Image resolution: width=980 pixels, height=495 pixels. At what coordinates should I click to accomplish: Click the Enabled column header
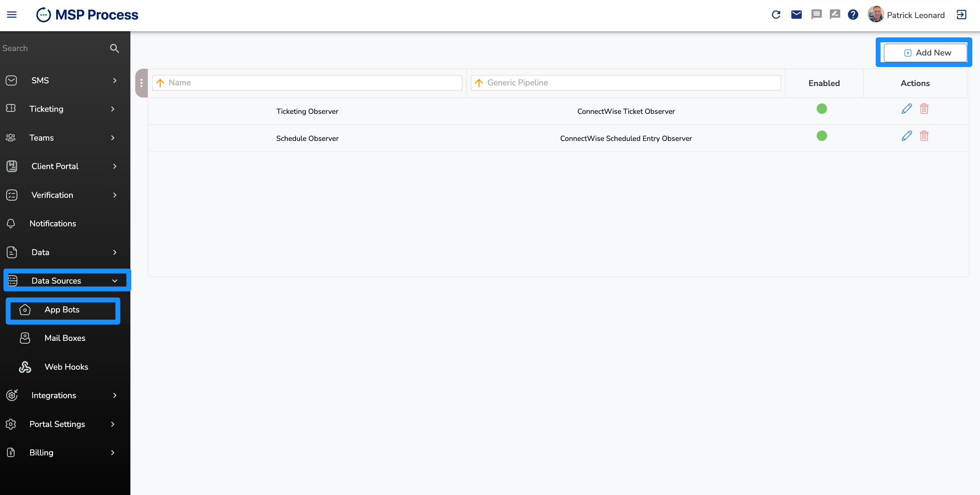tap(824, 83)
